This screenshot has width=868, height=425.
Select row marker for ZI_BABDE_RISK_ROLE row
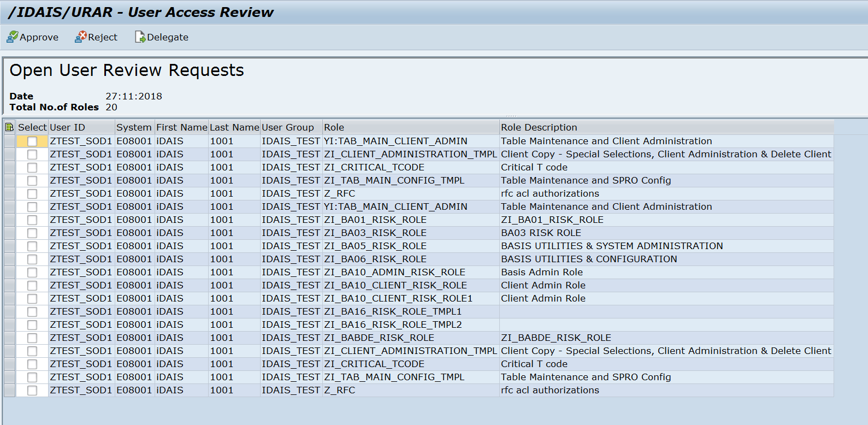9,338
